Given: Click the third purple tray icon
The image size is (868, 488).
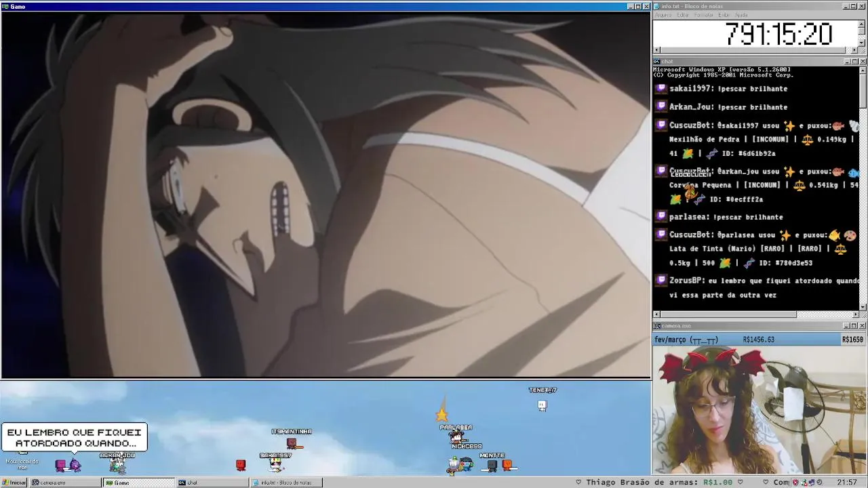Looking at the screenshot, I should tap(812, 483).
